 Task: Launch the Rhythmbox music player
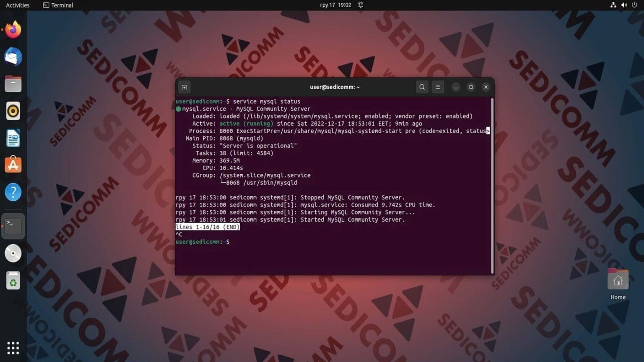[x=13, y=111]
